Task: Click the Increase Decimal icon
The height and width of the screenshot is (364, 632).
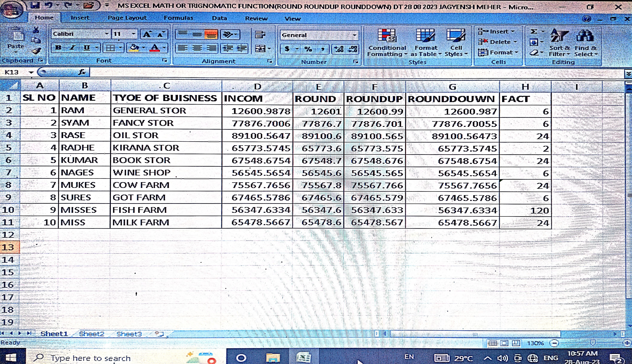Action: tap(339, 49)
